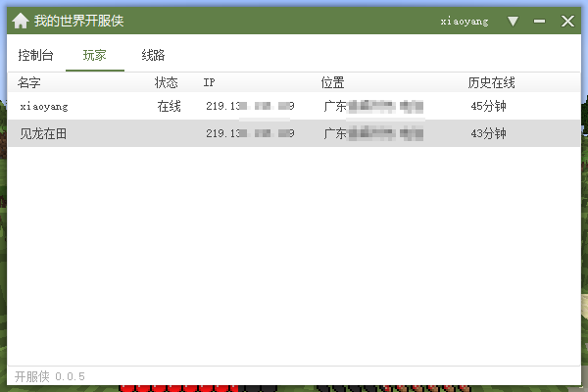Click the 位置 column header
Viewport: 588px width, 392px height.
point(332,82)
